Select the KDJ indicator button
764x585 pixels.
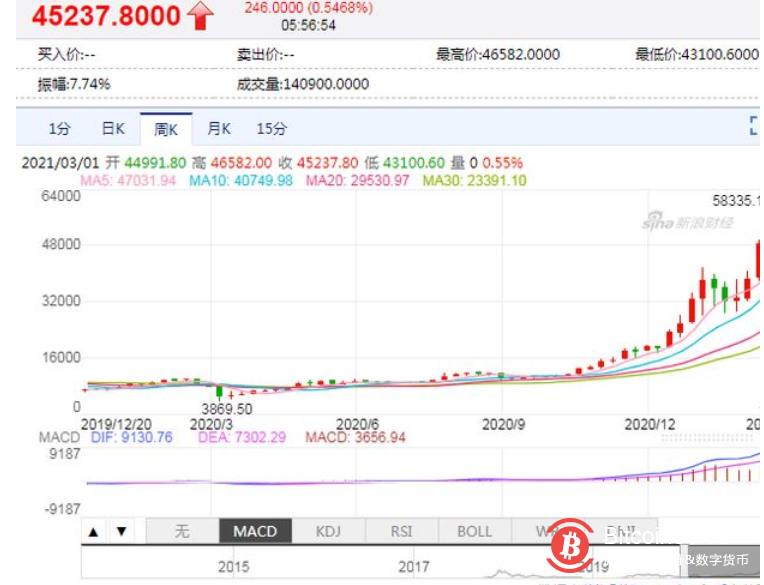pos(328,531)
